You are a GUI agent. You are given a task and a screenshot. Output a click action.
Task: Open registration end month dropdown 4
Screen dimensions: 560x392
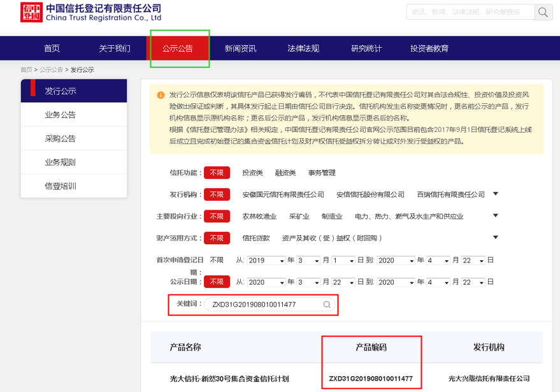438,261
